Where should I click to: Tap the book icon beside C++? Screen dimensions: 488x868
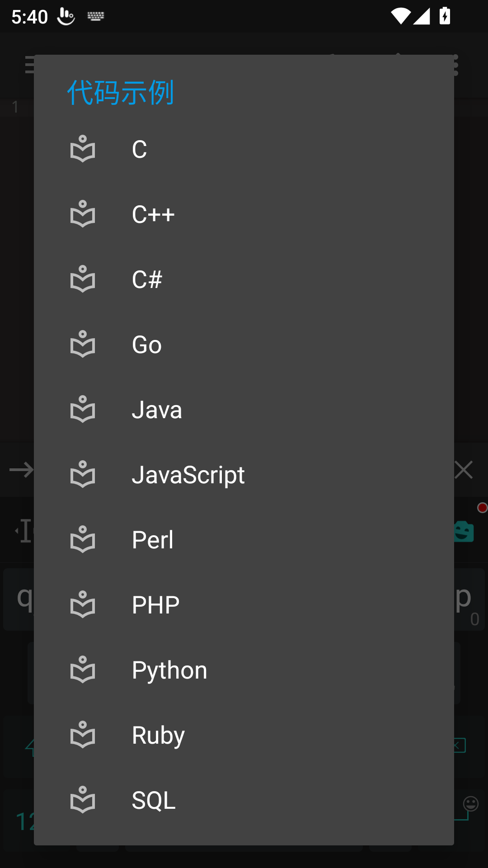coord(83,214)
